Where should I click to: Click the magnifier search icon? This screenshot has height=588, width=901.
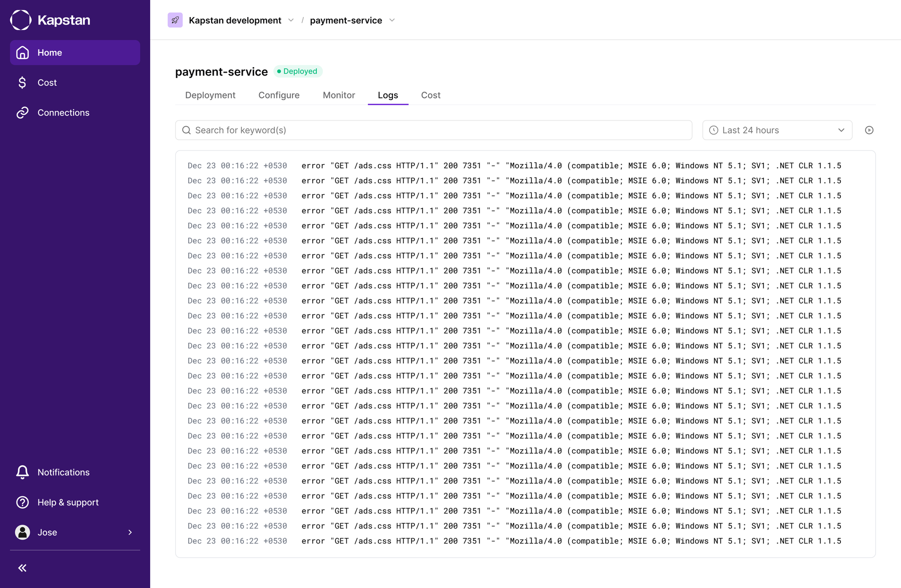coord(186,130)
